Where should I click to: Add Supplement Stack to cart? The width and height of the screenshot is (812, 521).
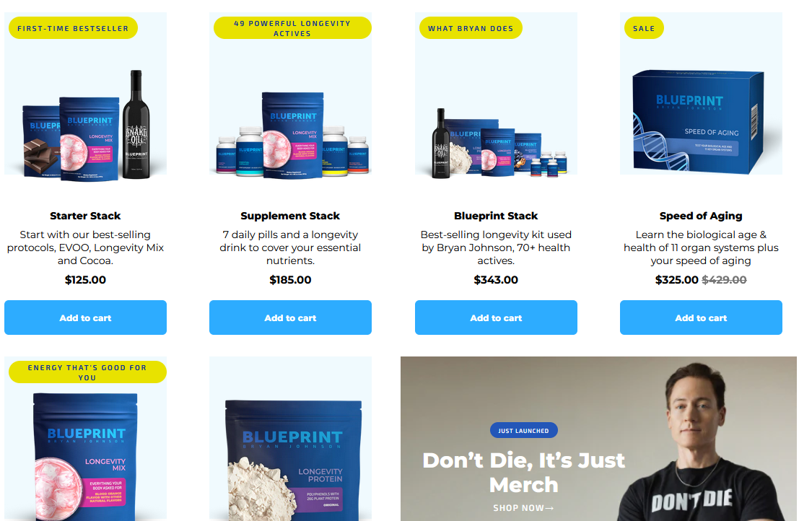291,318
